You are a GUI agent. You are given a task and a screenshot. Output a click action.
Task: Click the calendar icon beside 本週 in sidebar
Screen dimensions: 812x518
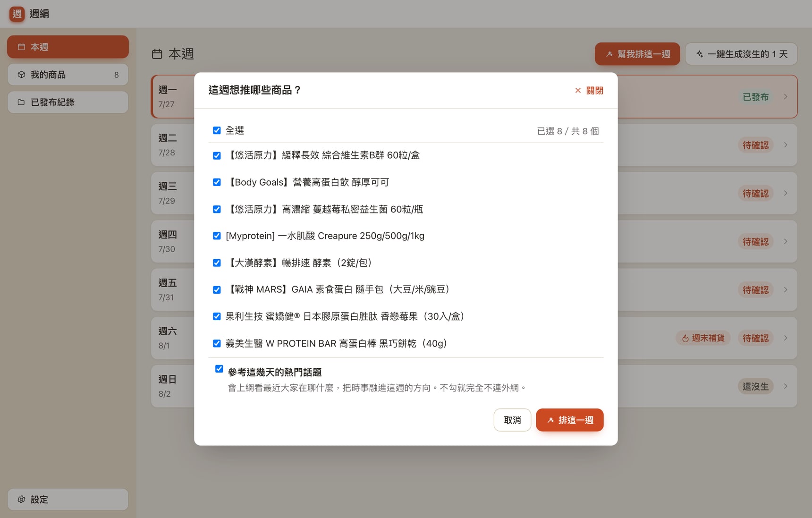pyautogui.click(x=21, y=47)
